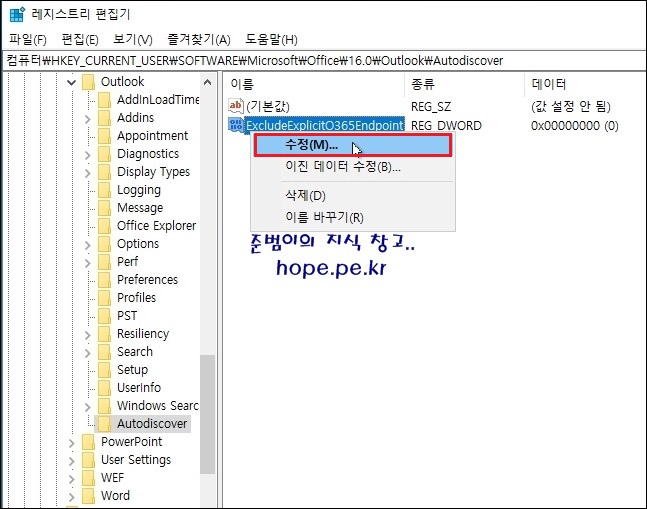The height and width of the screenshot is (509, 647).
Task: Click the Search folder icon
Action: 104,352
